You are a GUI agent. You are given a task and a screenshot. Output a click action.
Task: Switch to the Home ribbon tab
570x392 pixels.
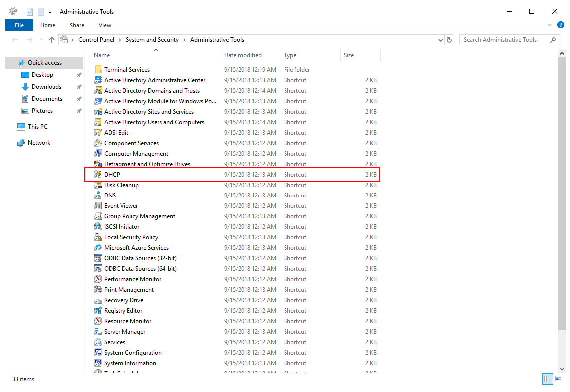(47, 25)
